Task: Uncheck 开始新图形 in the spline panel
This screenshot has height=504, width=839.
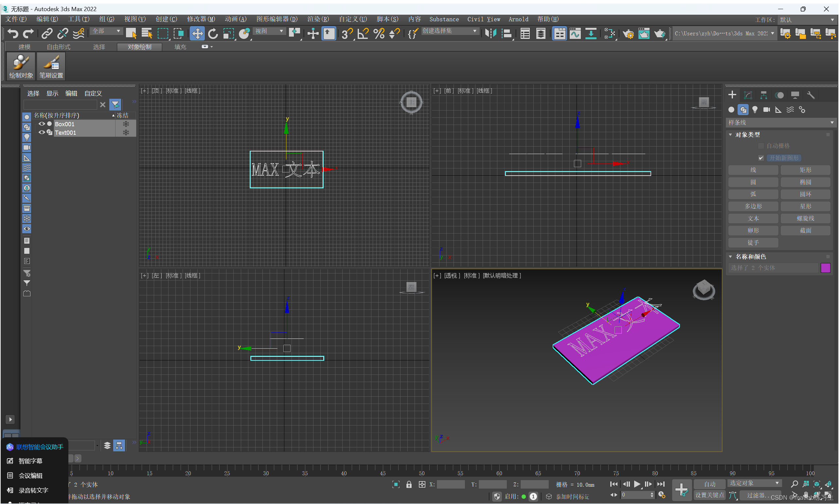Action: pos(760,158)
